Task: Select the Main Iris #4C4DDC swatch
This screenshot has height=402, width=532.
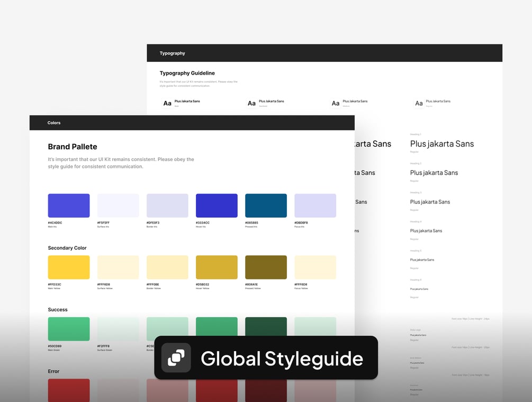Action: 69,206
